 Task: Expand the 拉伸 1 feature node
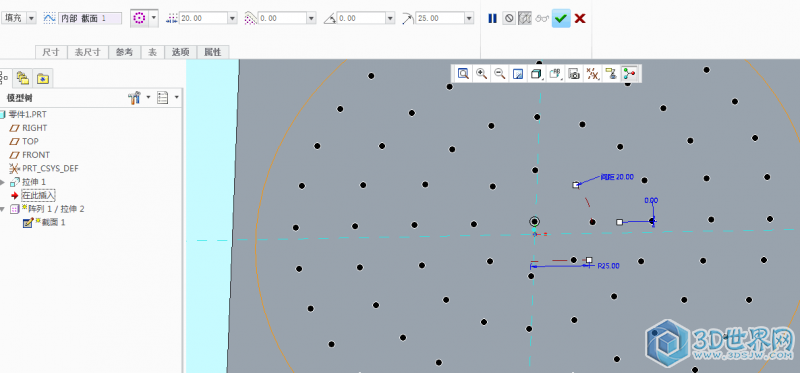coord(3,182)
